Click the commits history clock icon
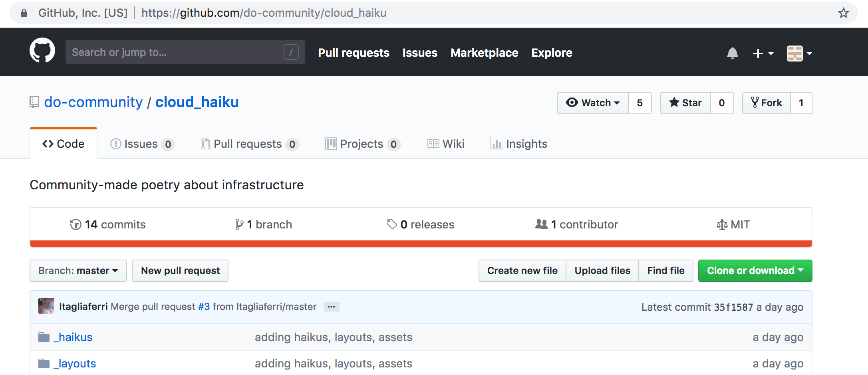The width and height of the screenshot is (868, 375). coord(75,224)
